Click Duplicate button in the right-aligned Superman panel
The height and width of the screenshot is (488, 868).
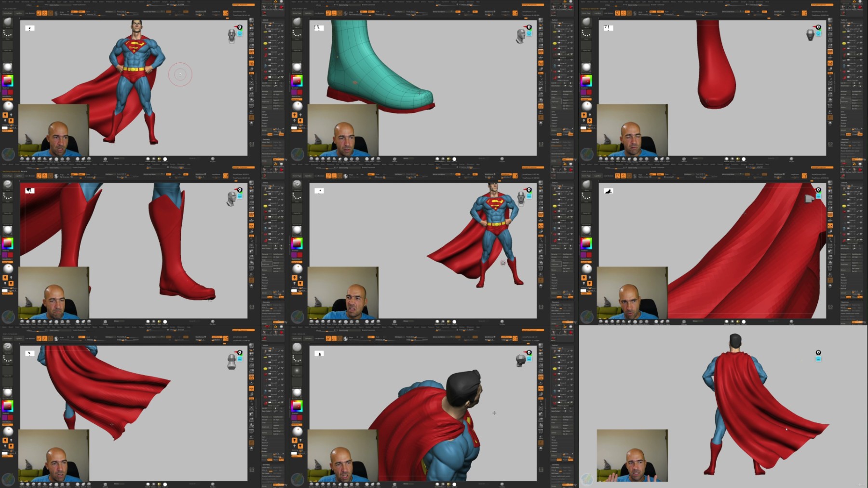tap(556, 264)
